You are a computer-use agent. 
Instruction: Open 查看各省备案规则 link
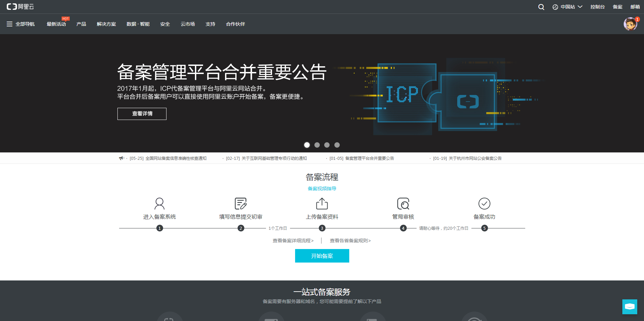pyautogui.click(x=350, y=241)
